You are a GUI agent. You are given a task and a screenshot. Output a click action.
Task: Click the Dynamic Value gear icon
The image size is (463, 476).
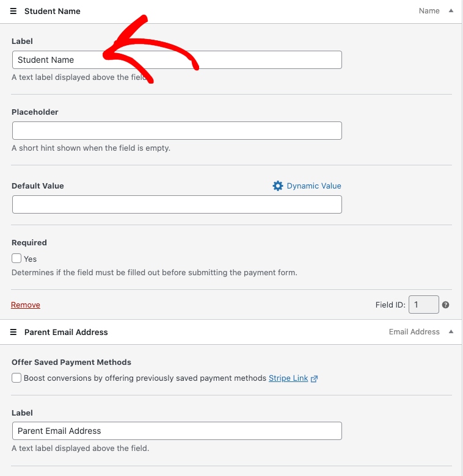tap(278, 186)
